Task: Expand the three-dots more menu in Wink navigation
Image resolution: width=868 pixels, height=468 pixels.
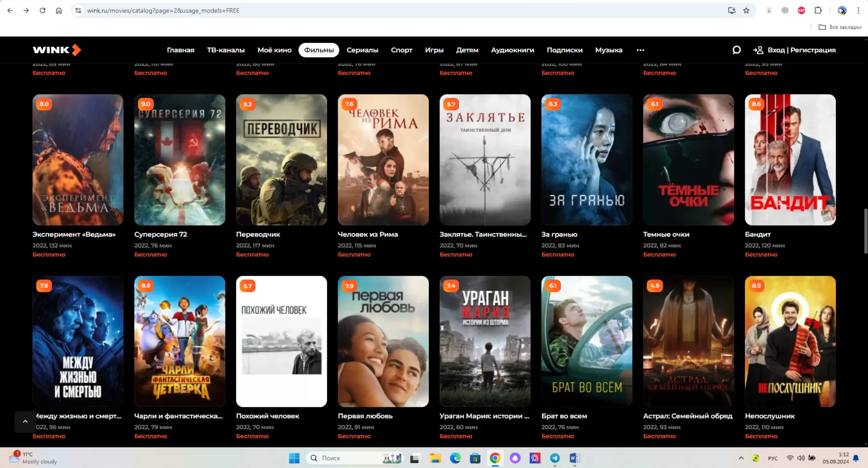Action: [x=640, y=50]
